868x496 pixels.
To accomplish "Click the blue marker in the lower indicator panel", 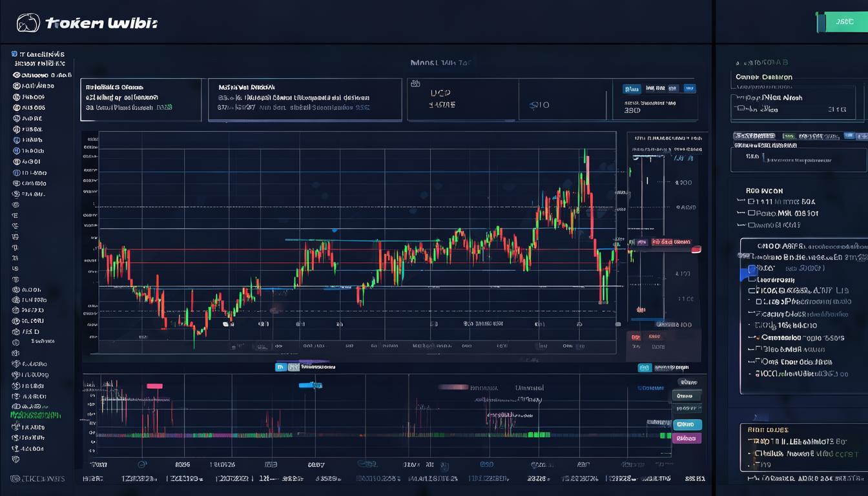I will (x=310, y=386).
